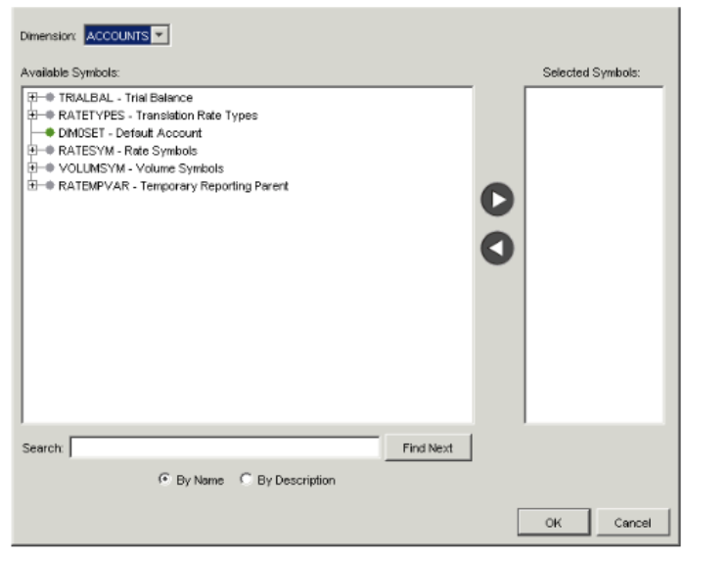728x562 pixels.
Task: Expand the RATEMPVAR Temporary Reporting Parent node
Action: click(x=33, y=186)
